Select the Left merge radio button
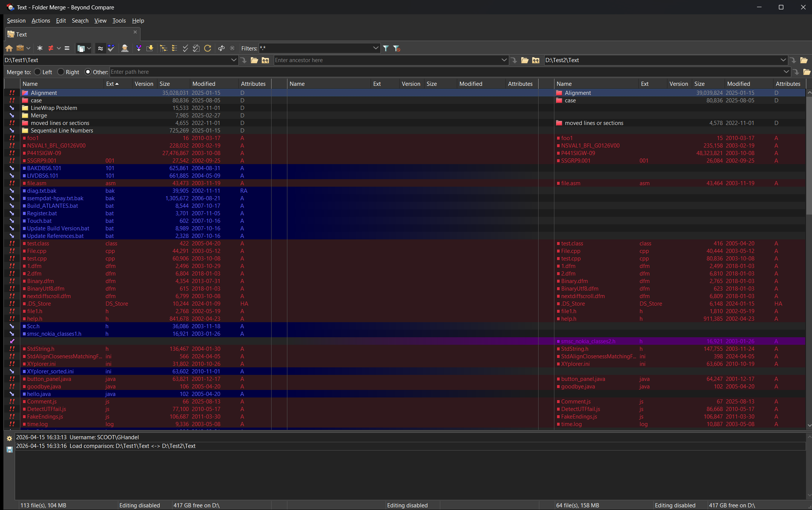Viewport: 812px width, 510px height. click(37, 72)
